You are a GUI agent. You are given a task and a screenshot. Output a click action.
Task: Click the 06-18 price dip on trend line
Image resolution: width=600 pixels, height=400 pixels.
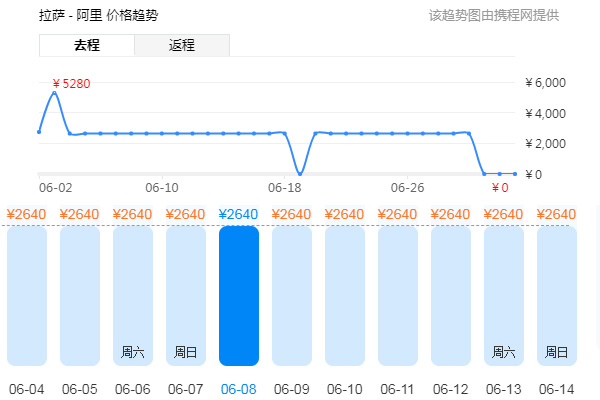(x=300, y=174)
